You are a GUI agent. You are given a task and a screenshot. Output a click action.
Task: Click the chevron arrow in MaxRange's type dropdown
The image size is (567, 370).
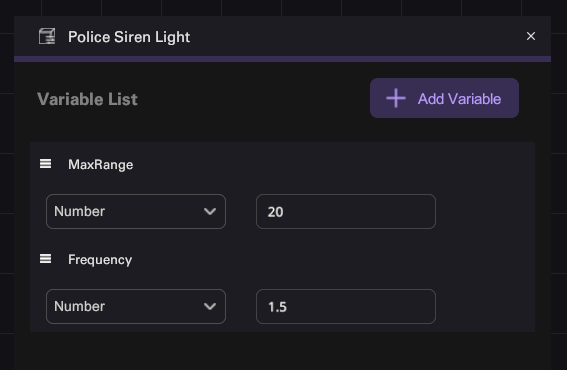coord(210,212)
